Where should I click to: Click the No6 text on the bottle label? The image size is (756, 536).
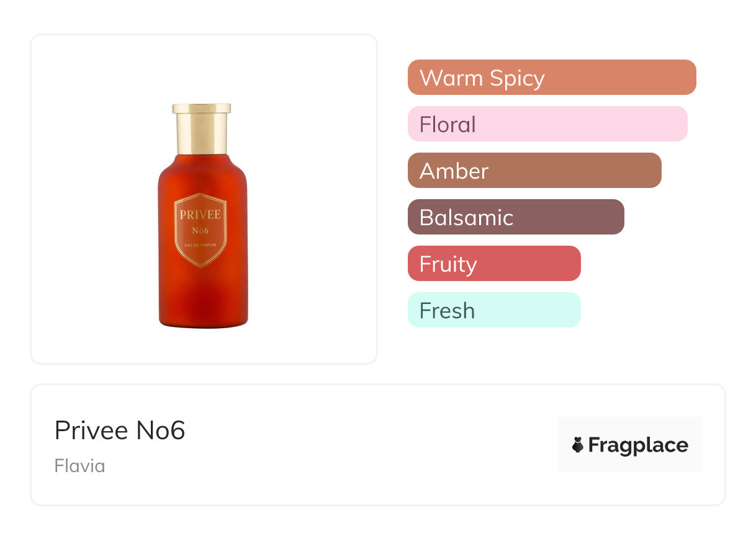(x=200, y=231)
